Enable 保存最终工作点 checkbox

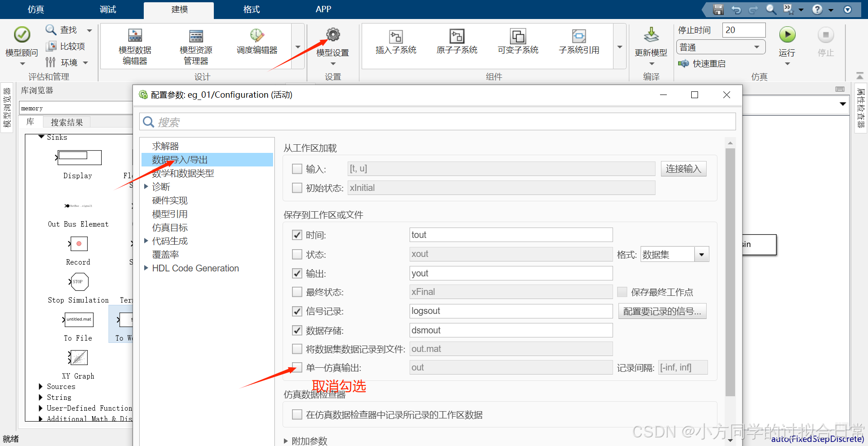pos(622,292)
